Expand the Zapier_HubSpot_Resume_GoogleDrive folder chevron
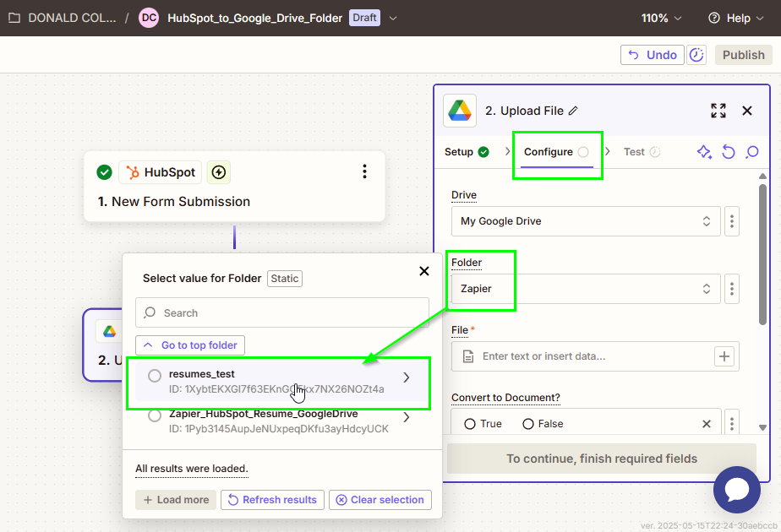Viewport: 781px width, 532px height. (x=407, y=417)
